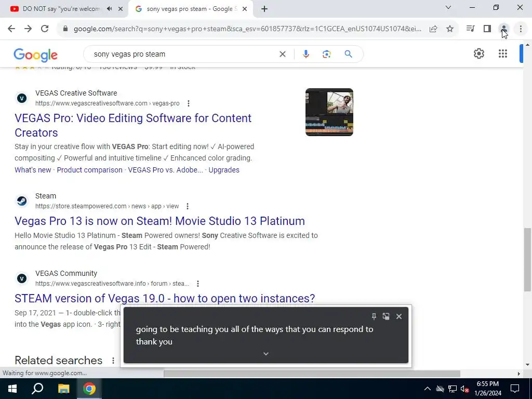Search by image with Google Lens
This screenshot has height=399, width=532.
coord(326,54)
